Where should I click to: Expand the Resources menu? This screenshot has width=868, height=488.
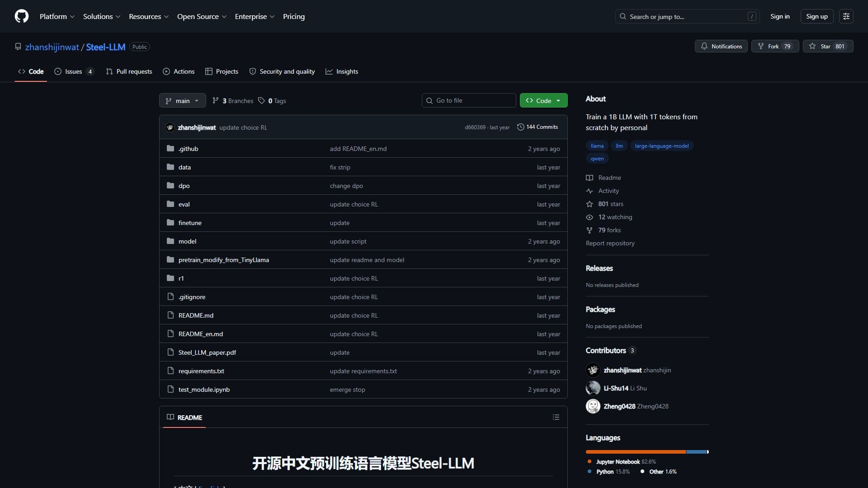coord(149,16)
